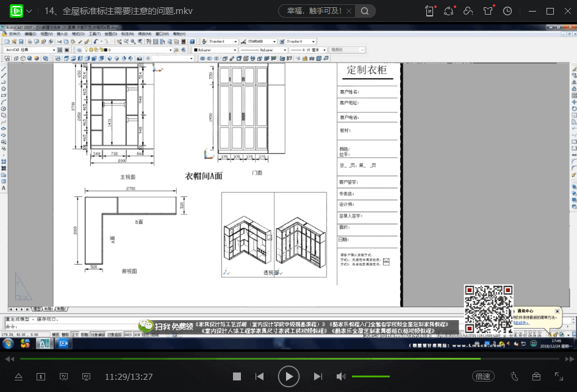The image size is (577, 392).
Task: Click the AutoCAD Save disk icon
Action: (21, 41)
